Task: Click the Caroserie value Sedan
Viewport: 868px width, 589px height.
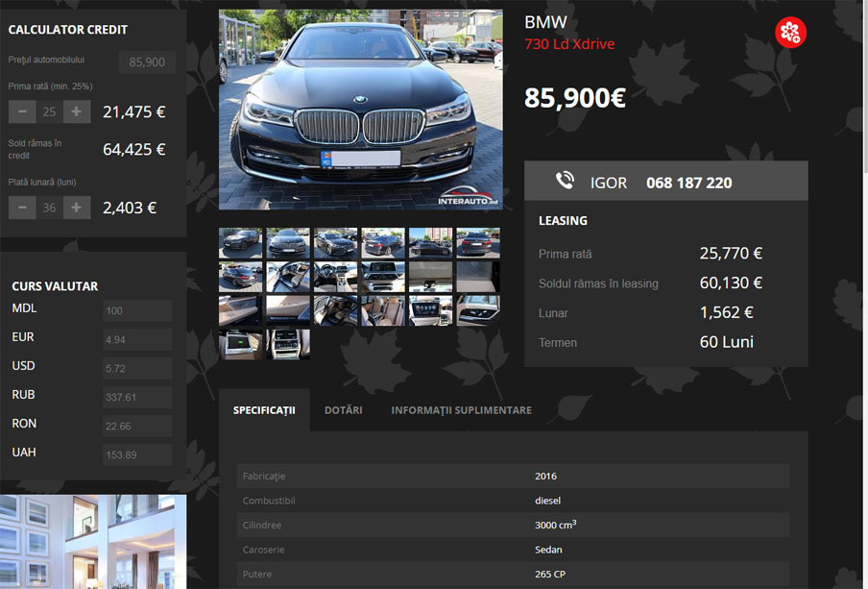Action: click(548, 550)
